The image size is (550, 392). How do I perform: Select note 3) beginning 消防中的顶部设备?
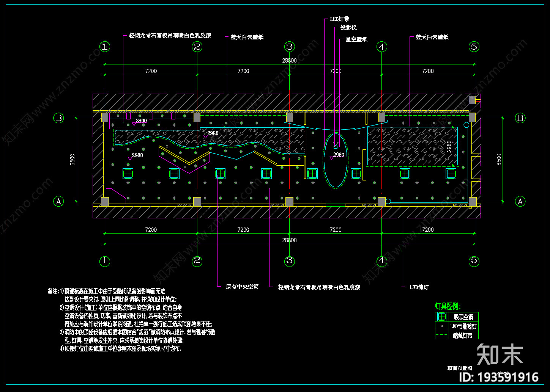click(137, 332)
